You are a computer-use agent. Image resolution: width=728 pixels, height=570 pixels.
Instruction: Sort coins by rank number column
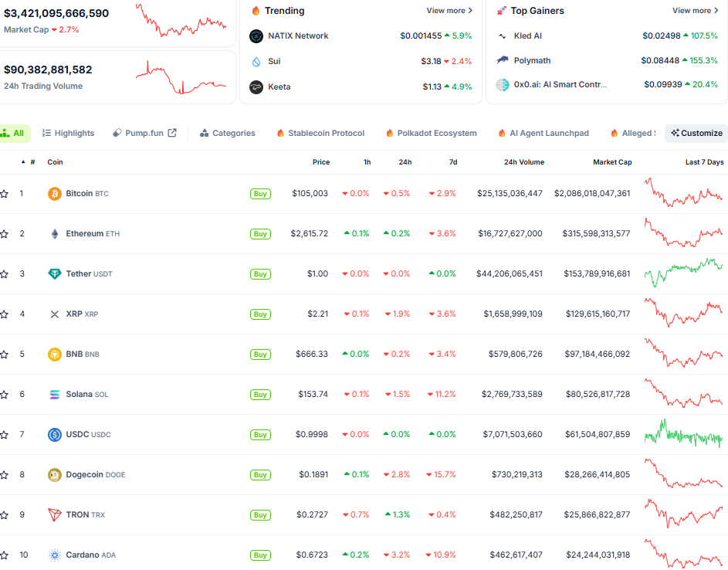[29, 162]
